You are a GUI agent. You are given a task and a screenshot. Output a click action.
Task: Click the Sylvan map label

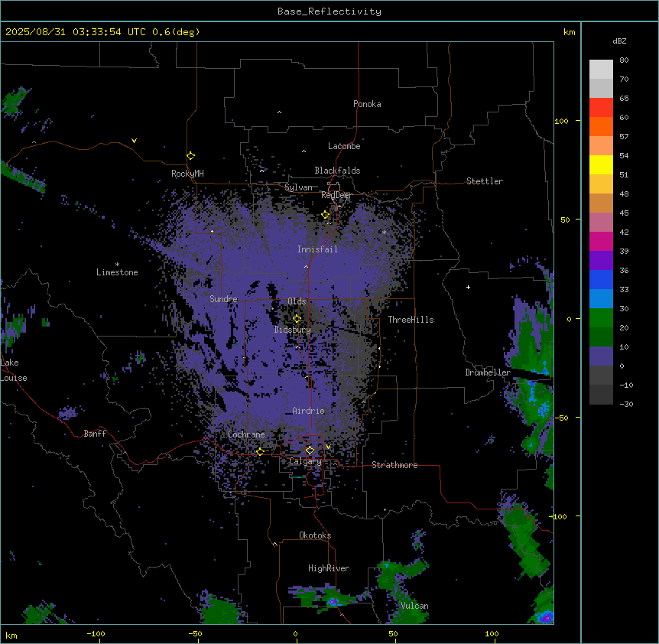pyautogui.click(x=298, y=187)
